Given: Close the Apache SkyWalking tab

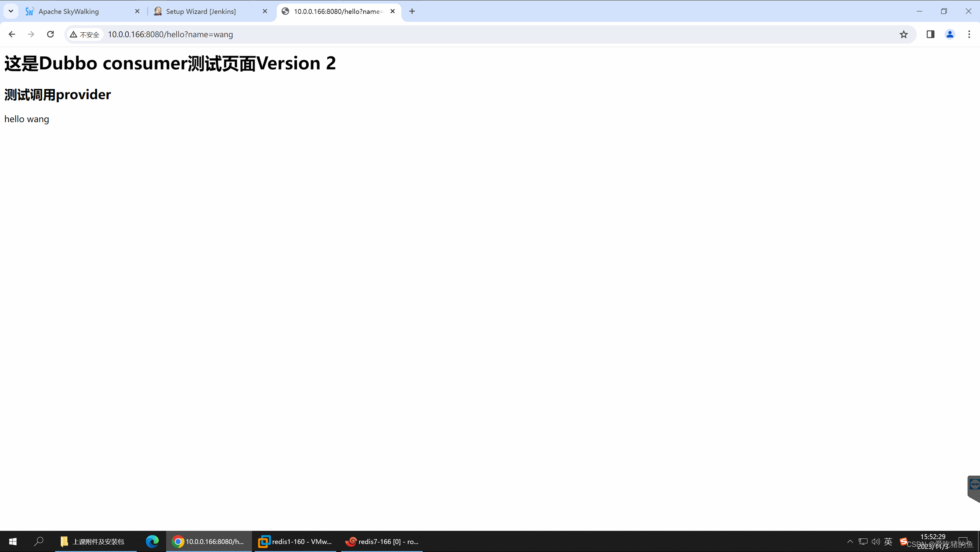Looking at the screenshot, I should coord(137,11).
